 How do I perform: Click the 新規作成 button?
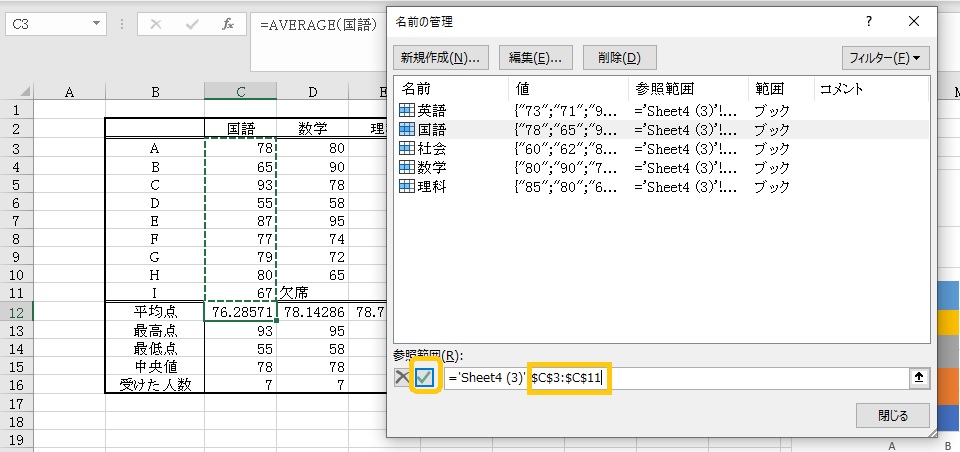pyautogui.click(x=440, y=57)
